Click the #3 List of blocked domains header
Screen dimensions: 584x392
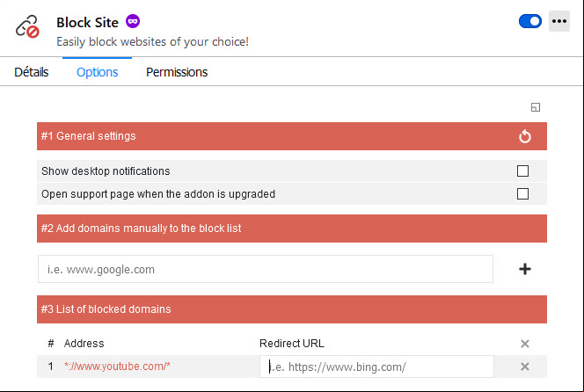(292, 309)
